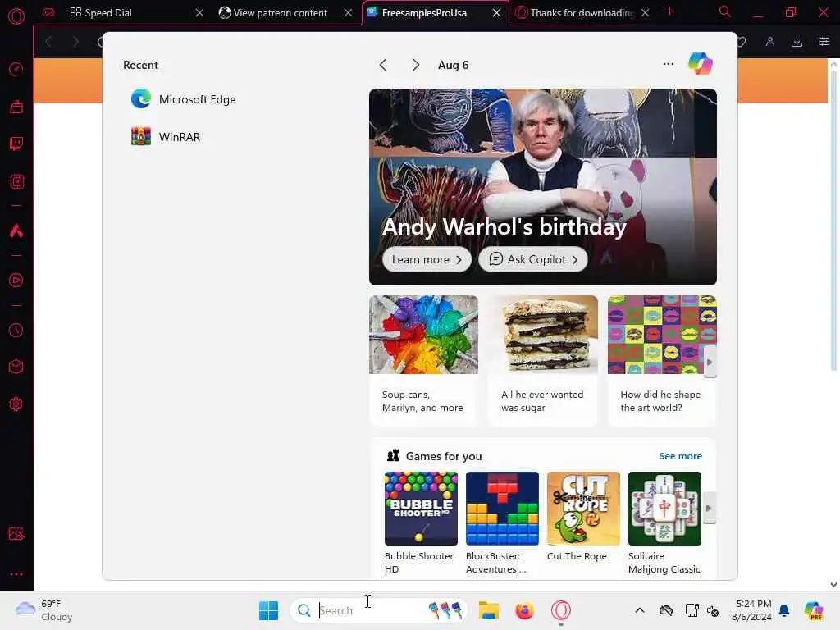The height and width of the screenshot is (630, 840).
Task: Open the notifications bell icon
Action: pos(784,610)
